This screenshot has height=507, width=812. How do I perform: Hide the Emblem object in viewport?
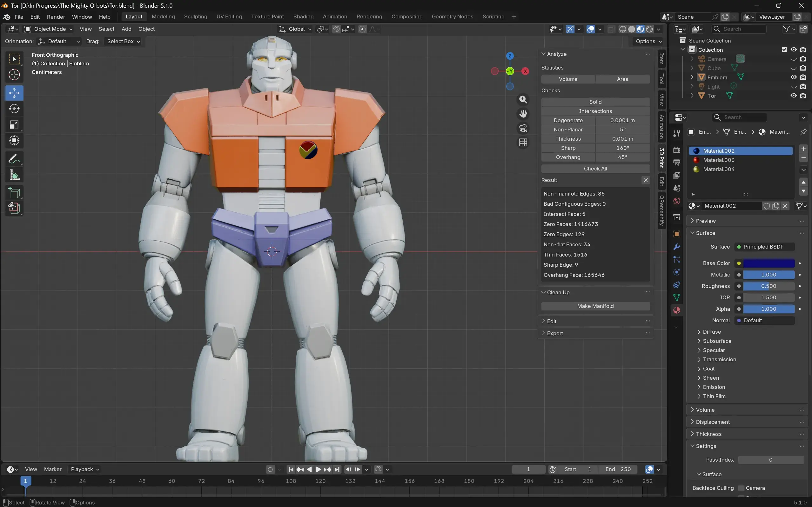pos(793,77)
